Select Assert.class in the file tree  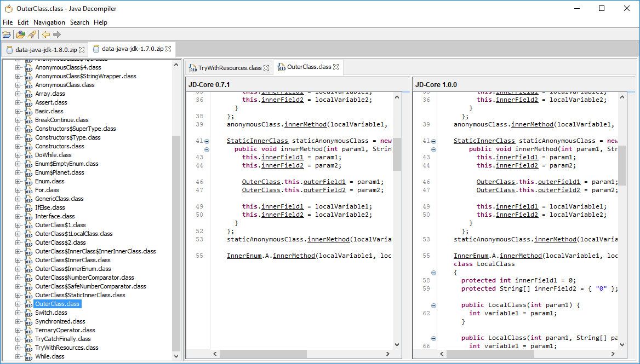click(51, 103)
